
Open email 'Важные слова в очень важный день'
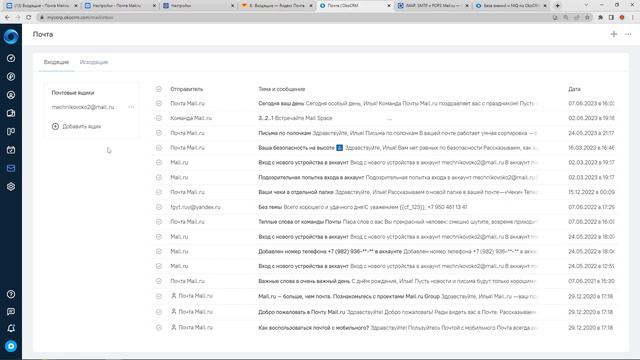385,281
